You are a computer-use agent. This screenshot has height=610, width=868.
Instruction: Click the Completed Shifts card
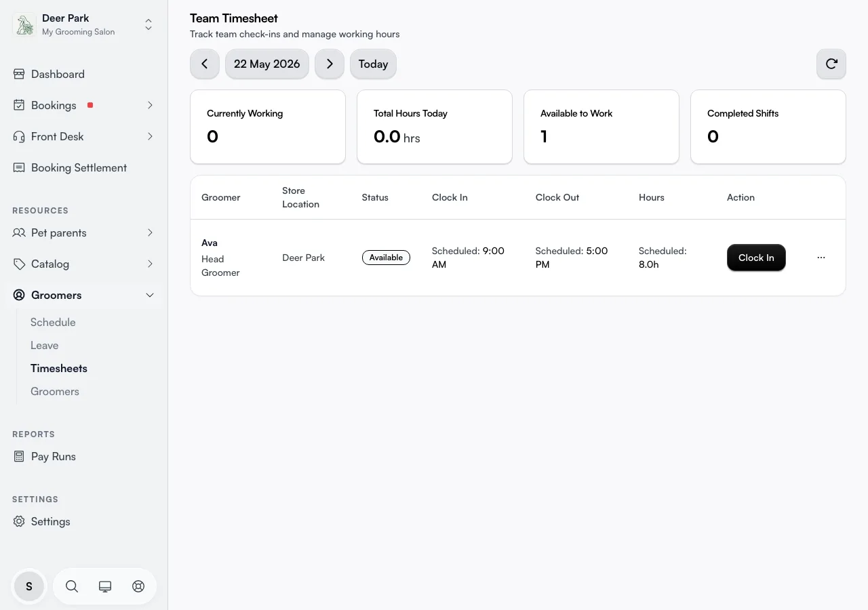pyautogui.click(x=768, y=127)
